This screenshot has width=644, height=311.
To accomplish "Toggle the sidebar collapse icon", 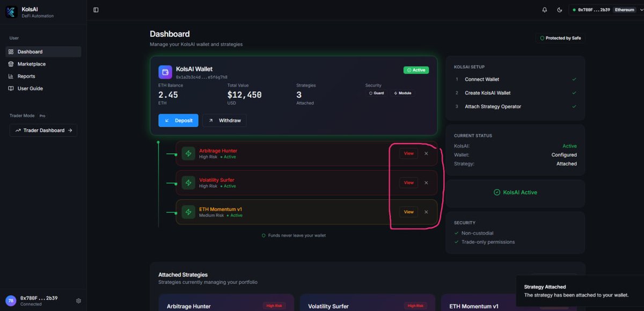I will 96,10.
